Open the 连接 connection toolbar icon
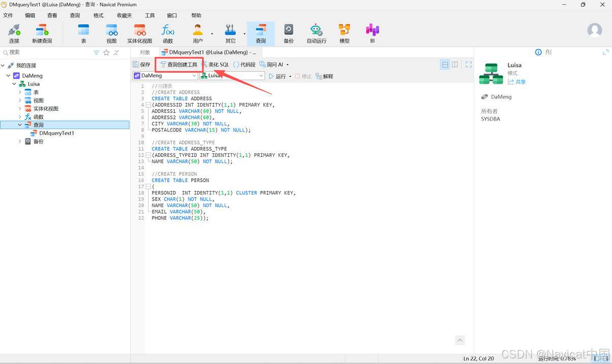This screenshot has height=364, width=612. pos(14,34)
